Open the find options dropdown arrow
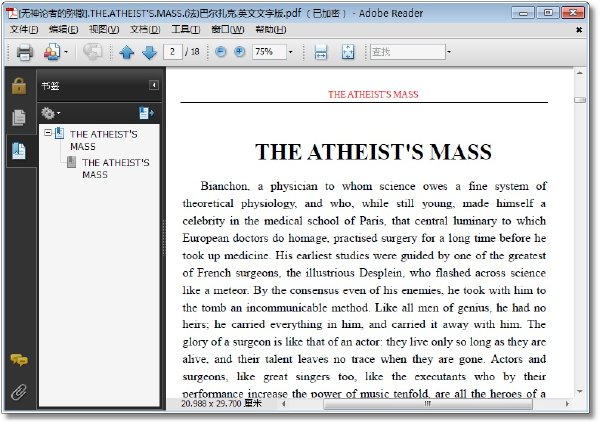 (x=449, y=52)
